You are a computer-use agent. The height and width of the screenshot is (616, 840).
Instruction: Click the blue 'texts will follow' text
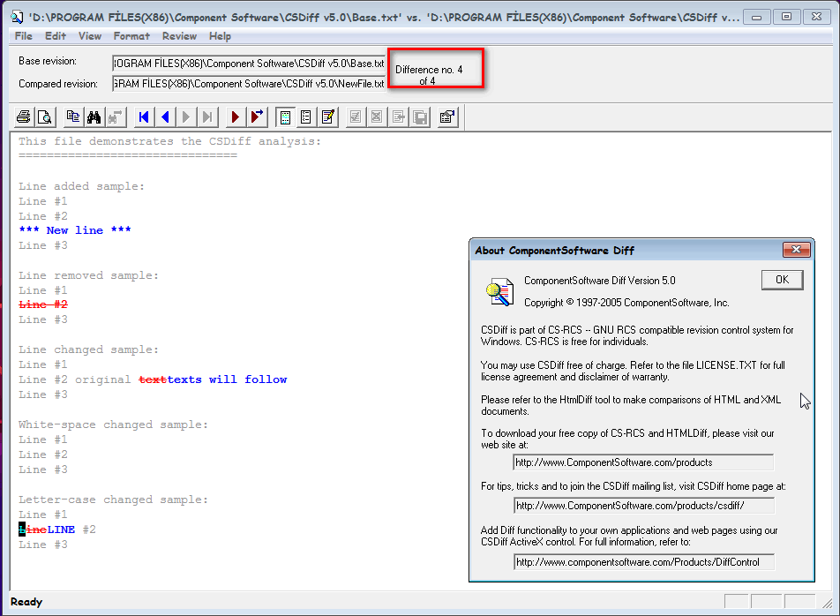227,379
